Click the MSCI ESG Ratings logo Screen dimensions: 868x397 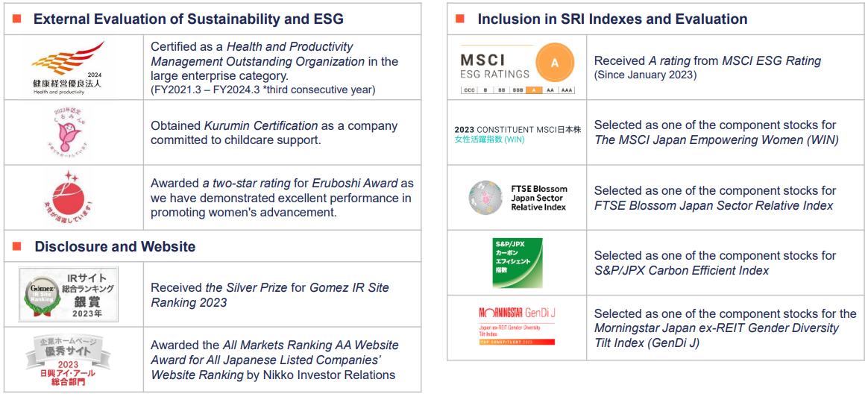pos(518,67)
